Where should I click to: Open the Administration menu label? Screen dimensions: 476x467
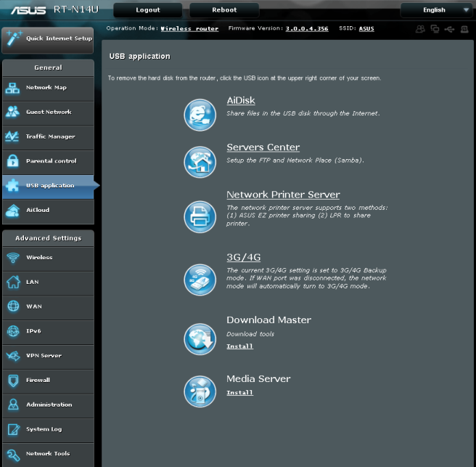point(49,405)
